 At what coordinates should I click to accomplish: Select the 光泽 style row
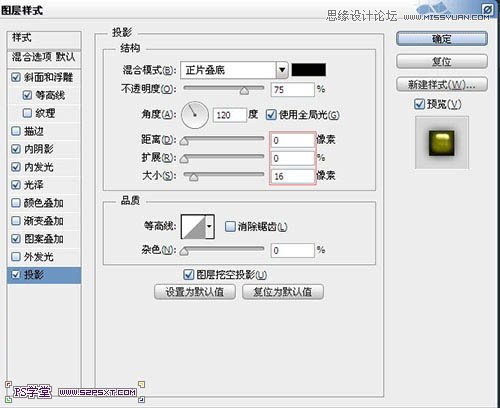[44, 185]
